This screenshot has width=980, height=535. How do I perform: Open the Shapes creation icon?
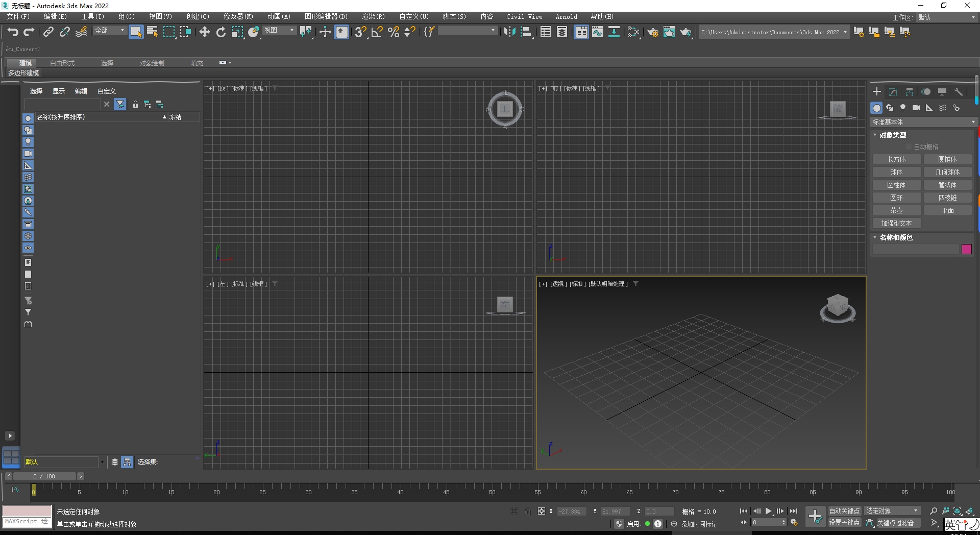click(890, 108)
